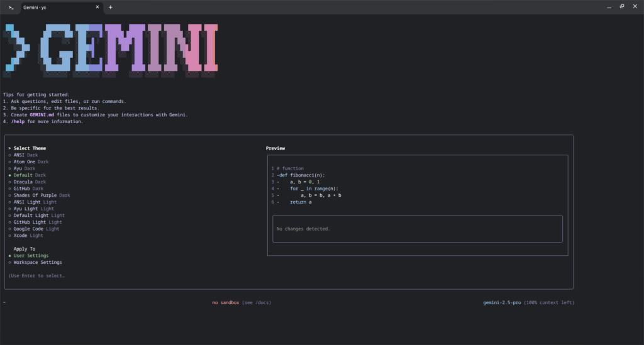Screen dimensions: 644x345
Task: Pick the Default Dark theme option
Action: [x=28, y=175]
